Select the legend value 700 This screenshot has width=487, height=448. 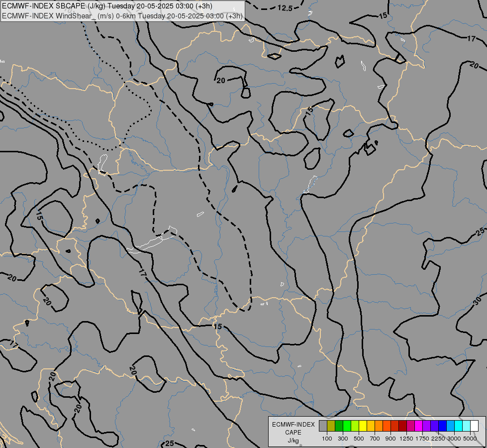(x=375, y=439)
